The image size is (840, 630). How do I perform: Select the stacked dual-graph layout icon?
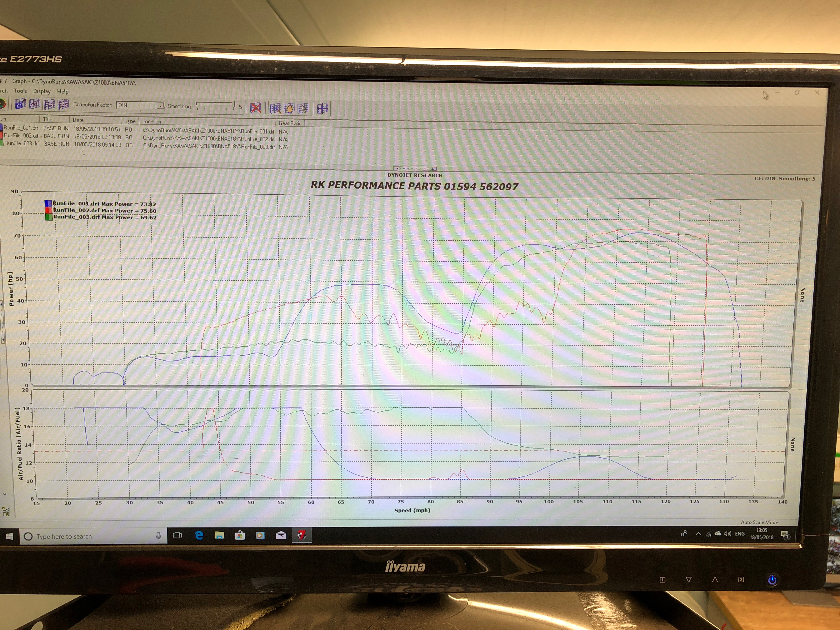point(49,104)
